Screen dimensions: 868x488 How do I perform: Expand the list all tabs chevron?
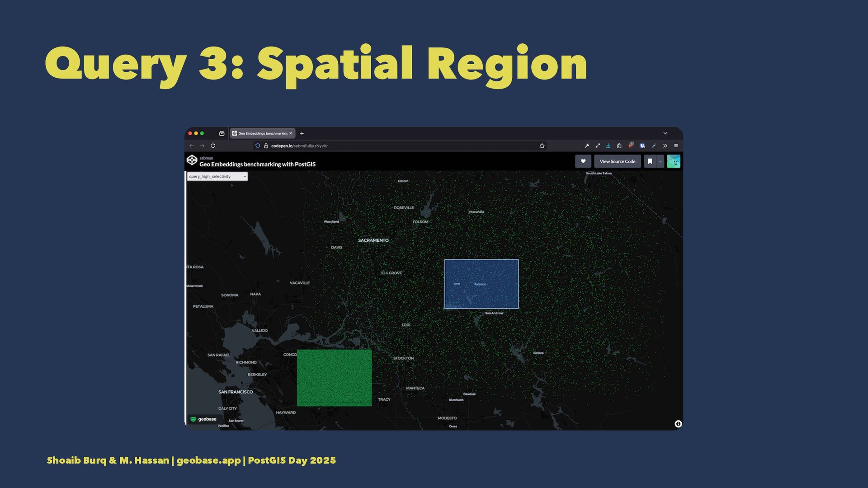tap(665, 133)
